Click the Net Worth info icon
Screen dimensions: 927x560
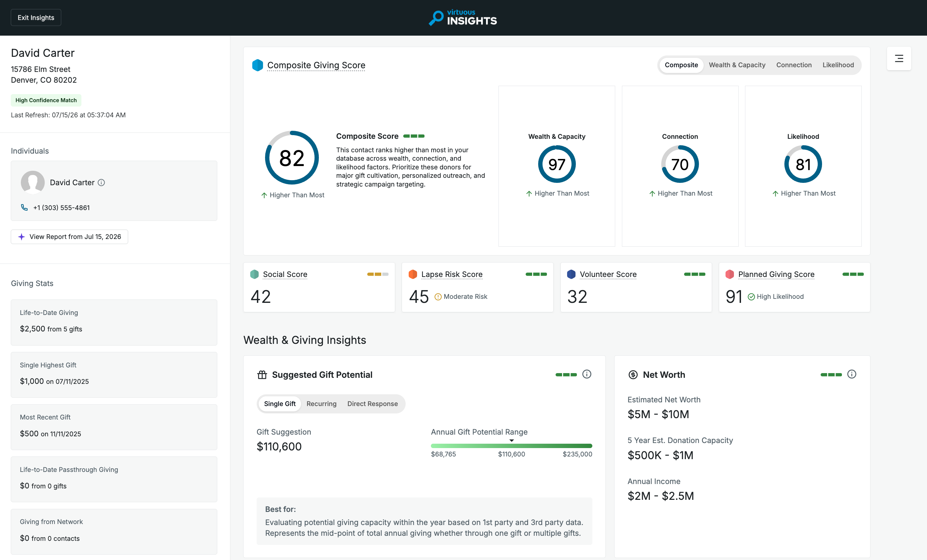click(852, 374)
